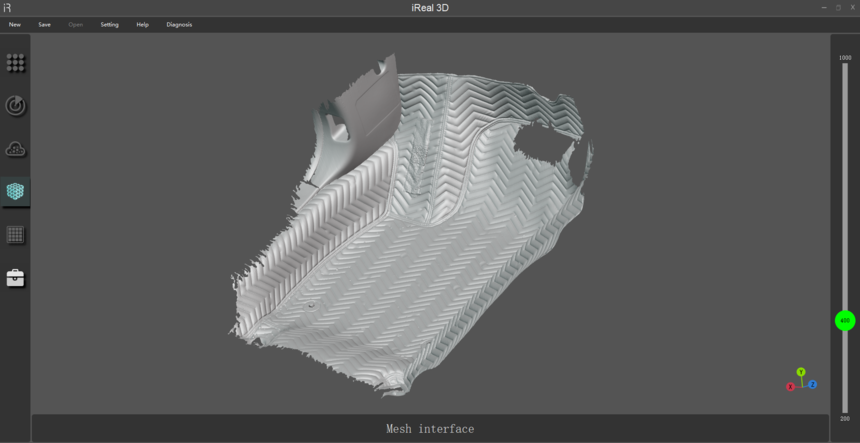Viewport: 860px width, 443px height.
Task: Open the toolbox briefcase icon
Action: [15, 278]
